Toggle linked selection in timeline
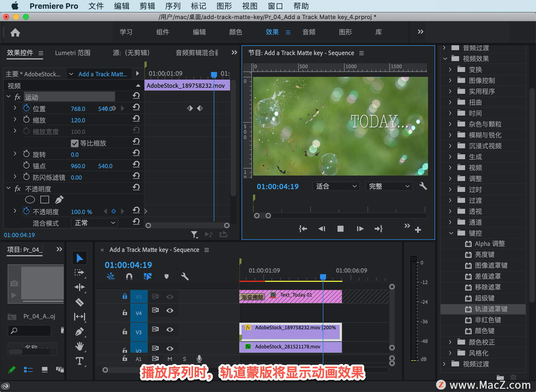The height and width of the screenshot is (392, 536). [x=147, y=276]
